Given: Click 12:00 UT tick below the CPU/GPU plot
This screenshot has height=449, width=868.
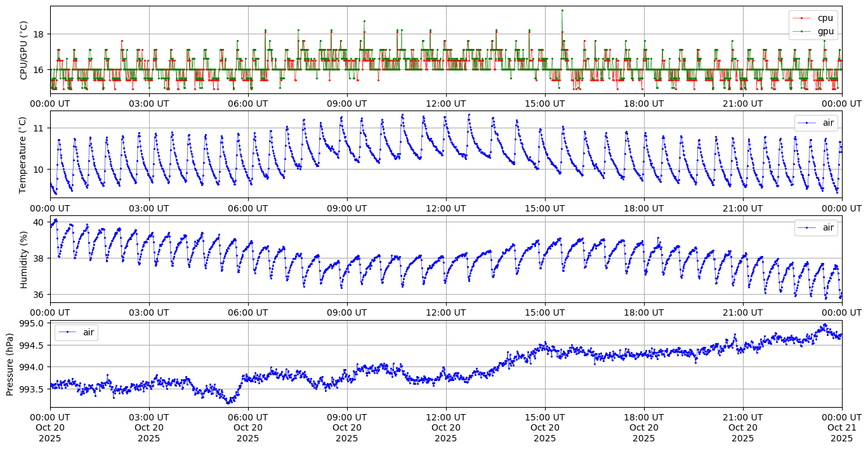Looking at the screenshot, I should click(445, 104).
